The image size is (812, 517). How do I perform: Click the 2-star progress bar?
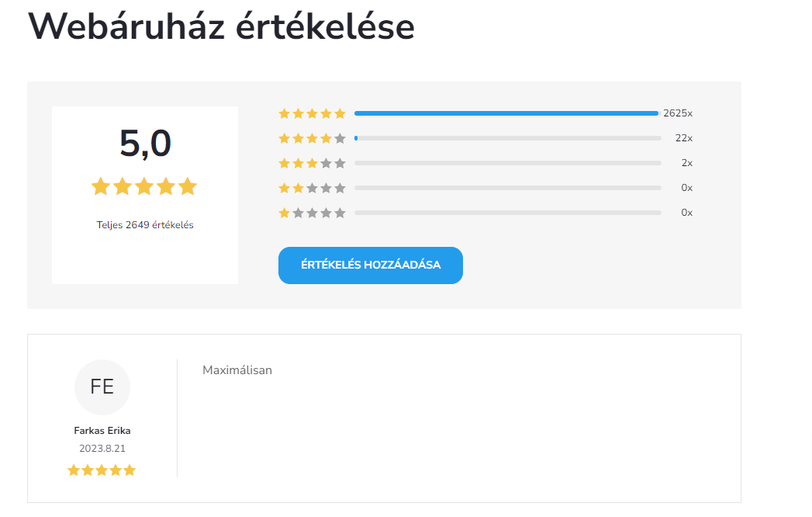[x=508, y=188]
